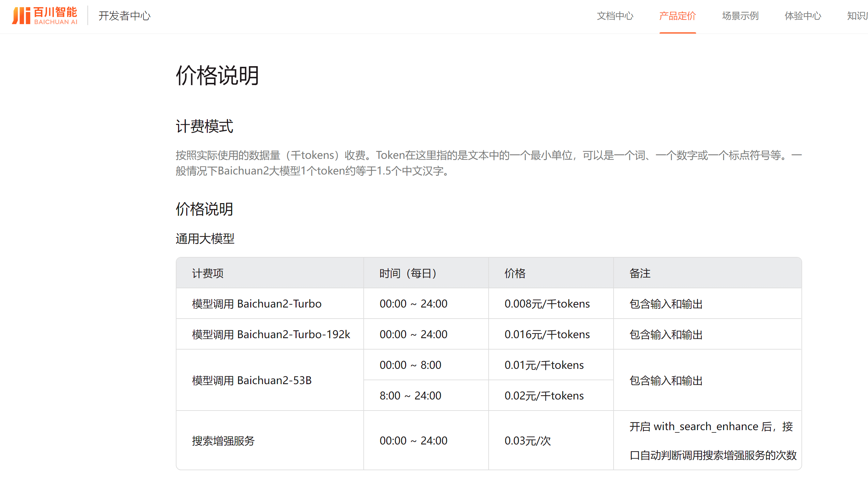Open the 体验中心 nav tab
This screenshot has height=480, width=868.
(x=803, y=16)
